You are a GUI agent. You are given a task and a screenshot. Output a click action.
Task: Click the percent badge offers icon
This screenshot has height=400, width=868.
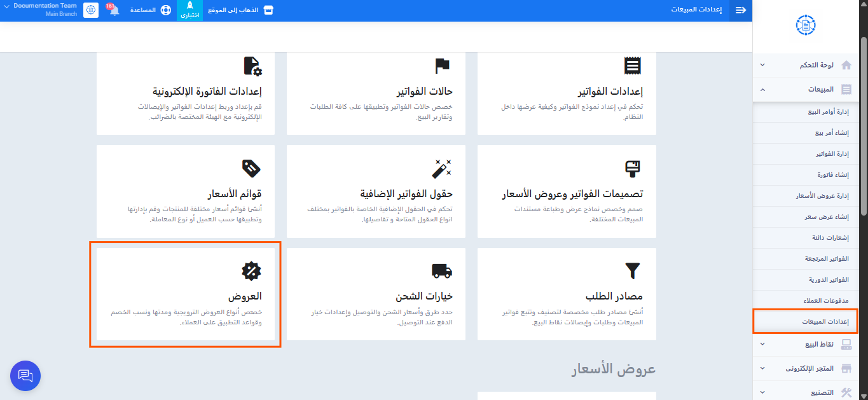click(252, 271)
